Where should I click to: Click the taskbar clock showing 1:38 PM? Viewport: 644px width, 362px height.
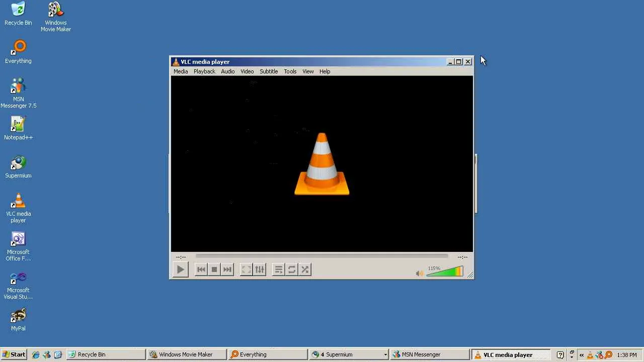(x=626, y=355)
